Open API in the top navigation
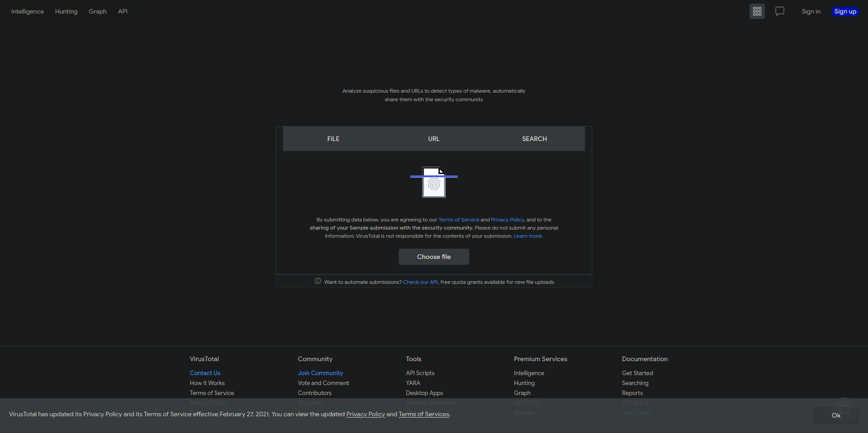Viewport: 868px width, 433px height. point(123,11)
